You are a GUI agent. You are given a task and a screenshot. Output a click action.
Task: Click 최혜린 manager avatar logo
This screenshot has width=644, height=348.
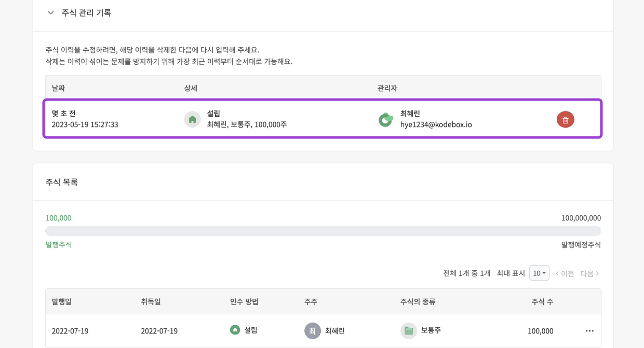coord(385,119)
